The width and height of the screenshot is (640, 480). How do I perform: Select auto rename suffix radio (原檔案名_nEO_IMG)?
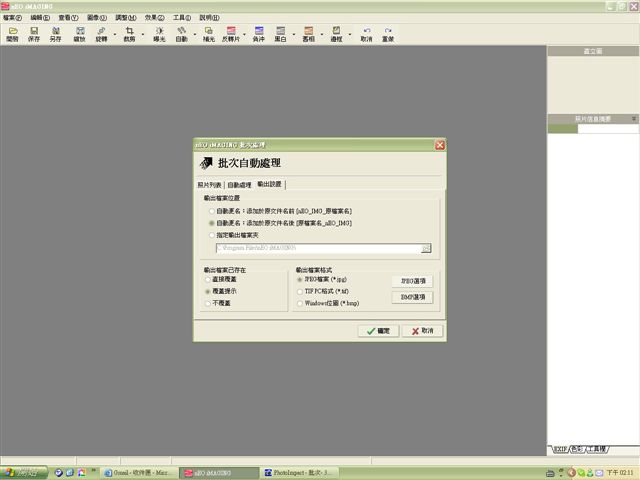coord(211,223)
